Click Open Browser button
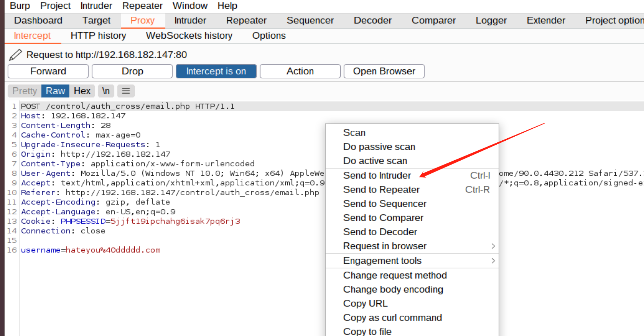Screen dimensions: 644x336 click(384, 71)
